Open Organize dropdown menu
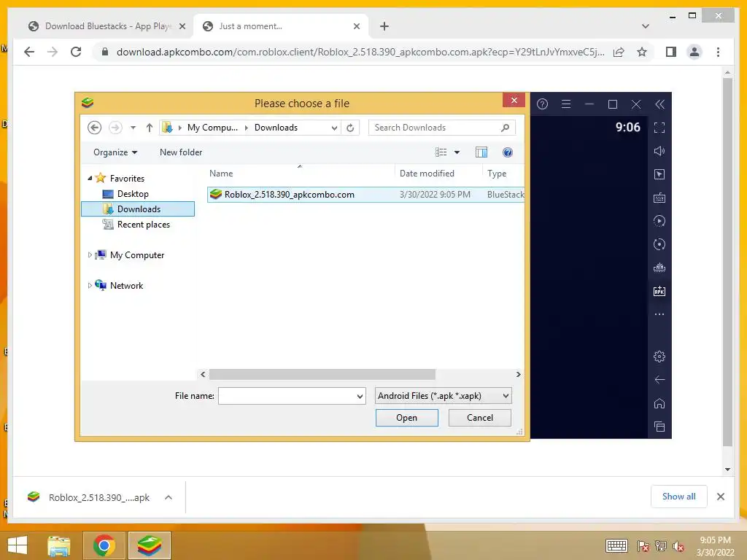The height and width of the screenshot is (560, 747). click(115, 152)
